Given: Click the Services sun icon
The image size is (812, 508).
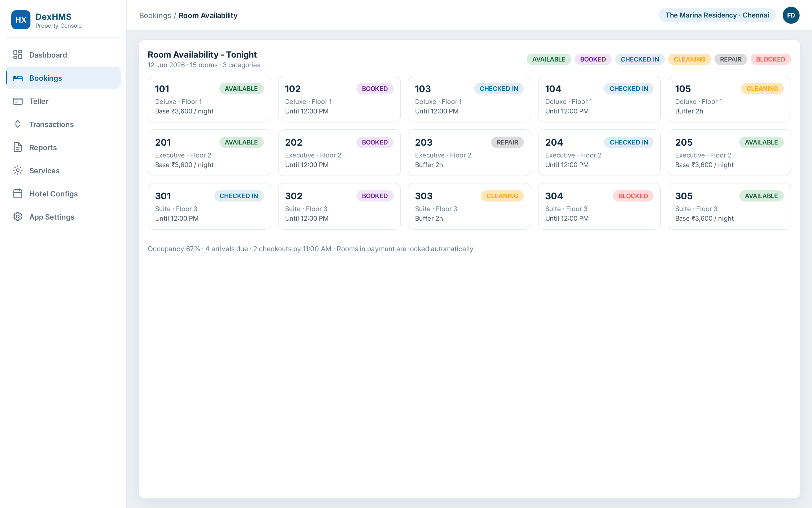Looking at the screenshot, I should 18,171.
